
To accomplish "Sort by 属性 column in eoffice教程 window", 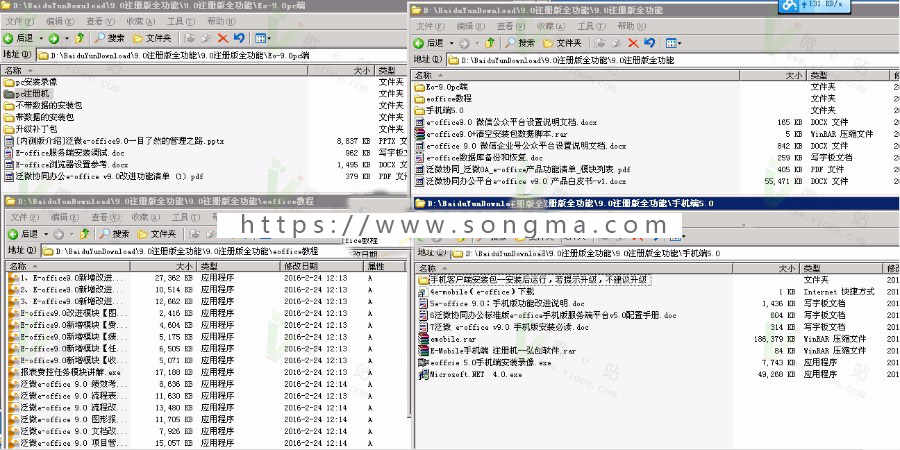I will click(x=383, y=266).
